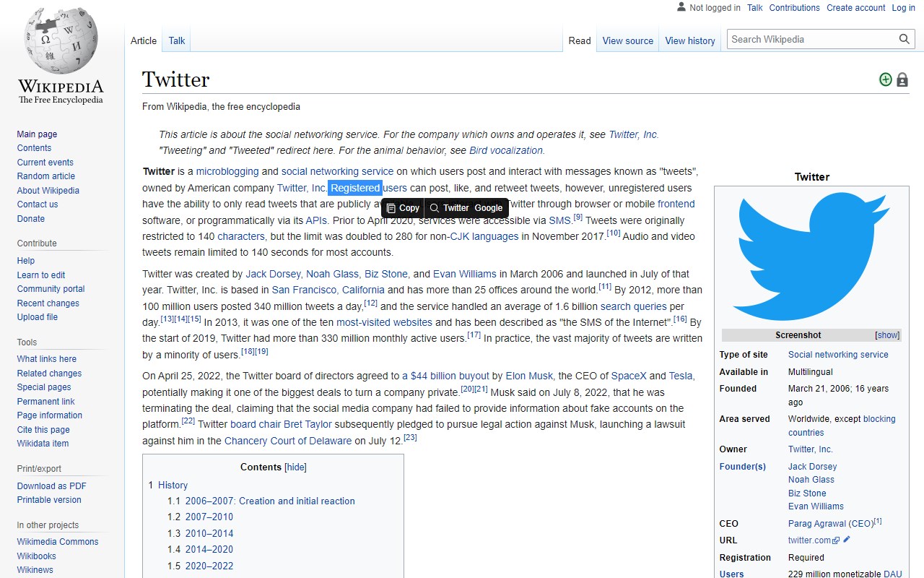Open Wikimedia Commons project link
Screen dimensions: 924x578
pos(58,542)
